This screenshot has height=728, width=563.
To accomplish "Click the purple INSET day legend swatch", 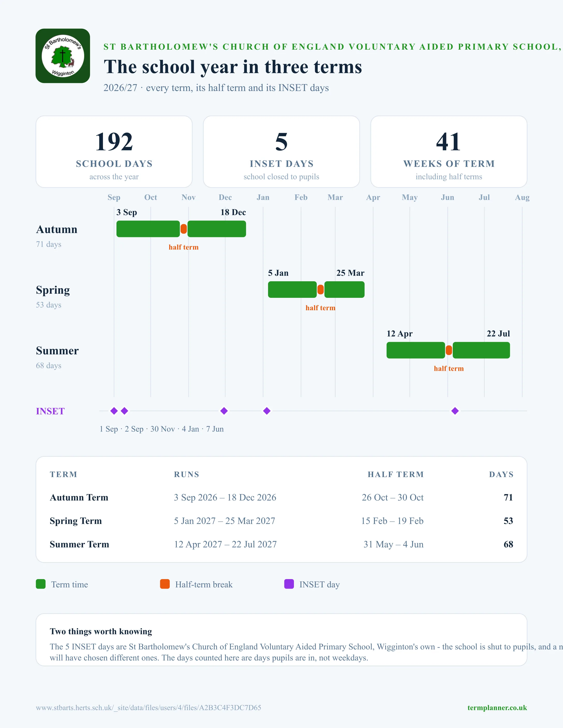I will click(x=289, y=584).
